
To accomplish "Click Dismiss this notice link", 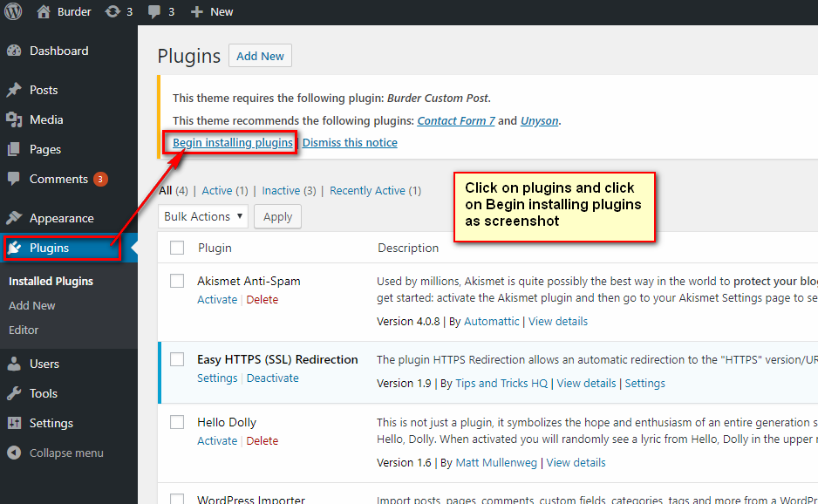I will 350,142.
